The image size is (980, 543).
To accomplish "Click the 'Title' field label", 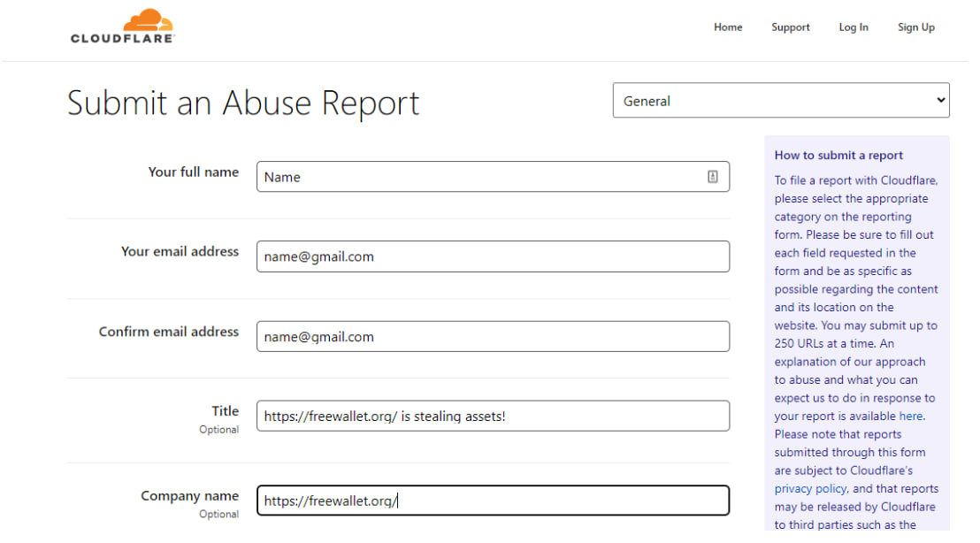I will 225,411.
